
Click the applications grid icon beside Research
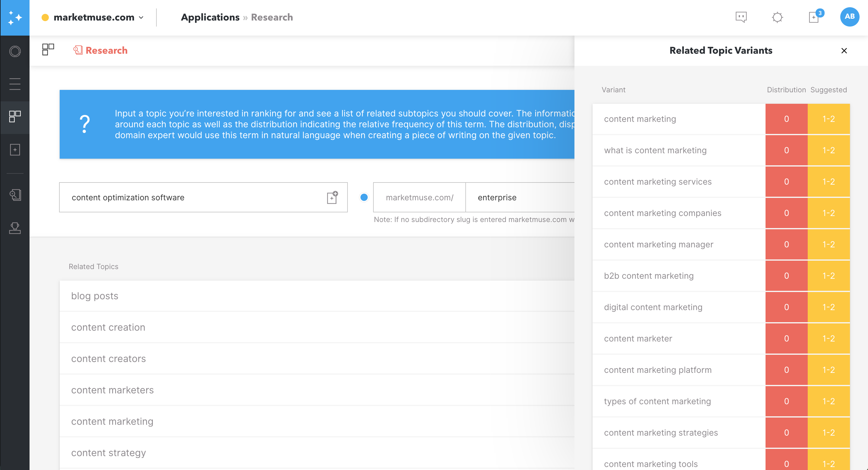pyautogui.click(x=48, y=50)
